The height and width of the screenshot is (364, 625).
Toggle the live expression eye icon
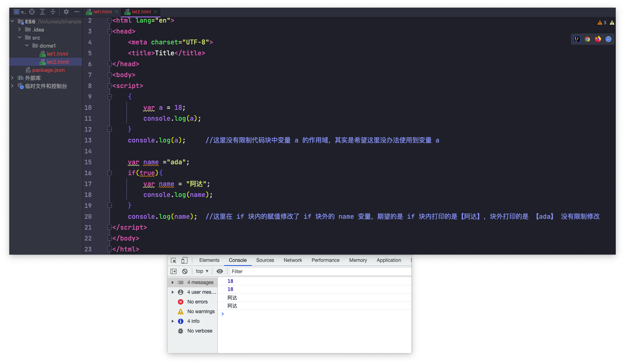[220, 272]
